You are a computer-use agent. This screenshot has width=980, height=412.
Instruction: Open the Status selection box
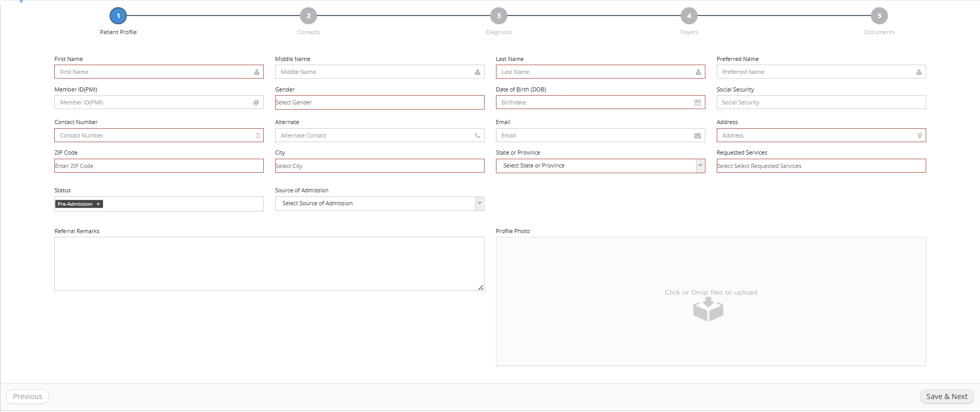click(x=159, y=204)
